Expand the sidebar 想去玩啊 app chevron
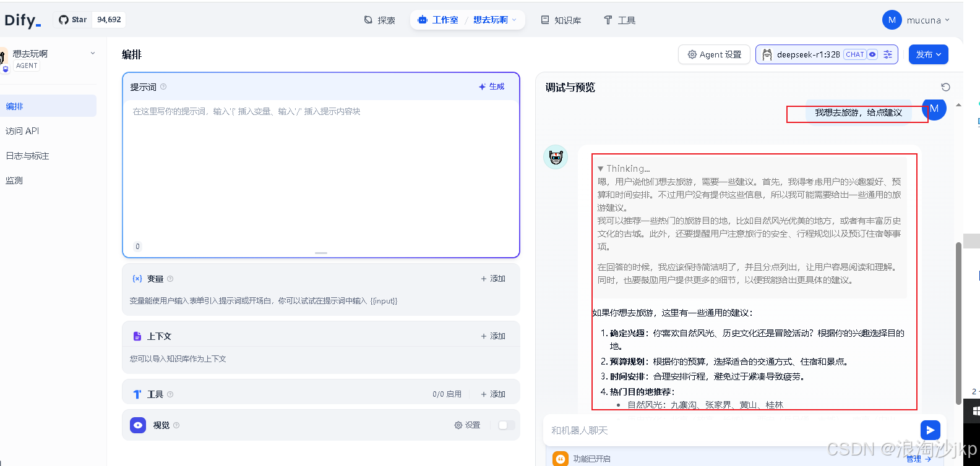The image size is (980, 466). pyautogui.click(x=93, y=53)
